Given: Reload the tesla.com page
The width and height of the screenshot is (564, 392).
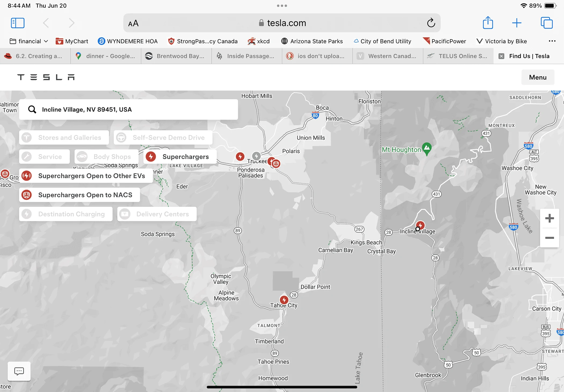Looking at the screenshot, I should coord(431,23).
